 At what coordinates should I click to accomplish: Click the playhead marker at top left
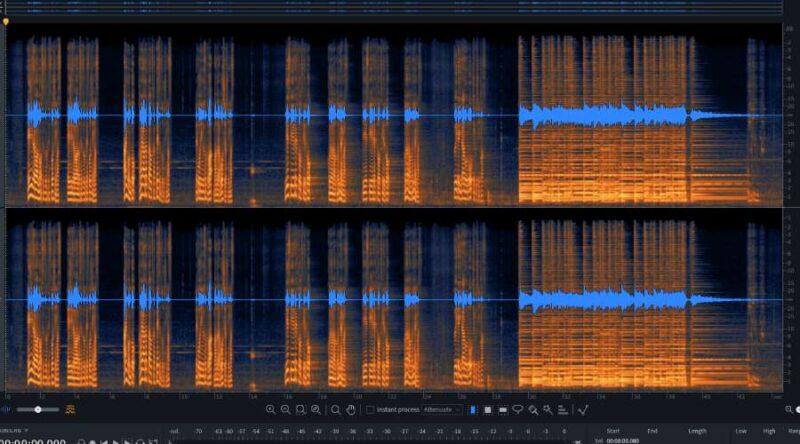5,21
